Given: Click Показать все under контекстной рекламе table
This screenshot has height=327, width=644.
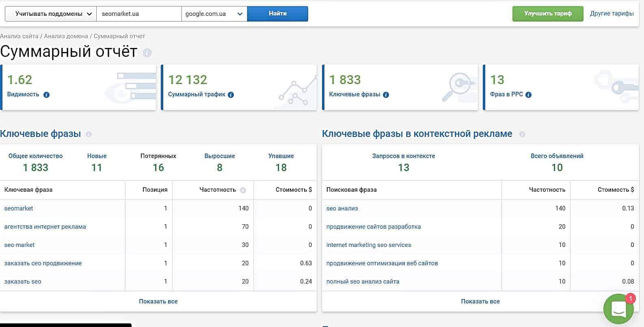Looking at the screenshot, I should pyautogui.click(x=480, y=301).
